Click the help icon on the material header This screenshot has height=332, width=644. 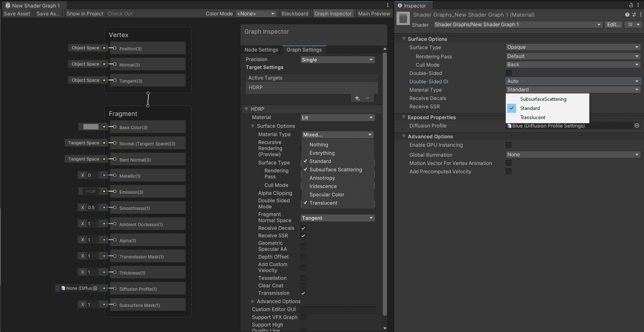[x=627, y=14]
